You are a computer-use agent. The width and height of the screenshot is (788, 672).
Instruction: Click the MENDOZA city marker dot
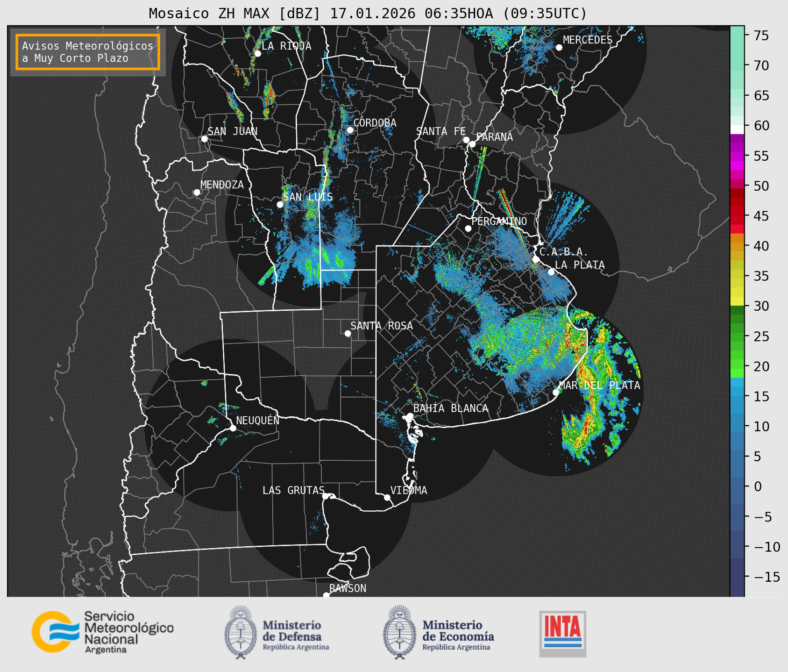[x=197, y=193]
